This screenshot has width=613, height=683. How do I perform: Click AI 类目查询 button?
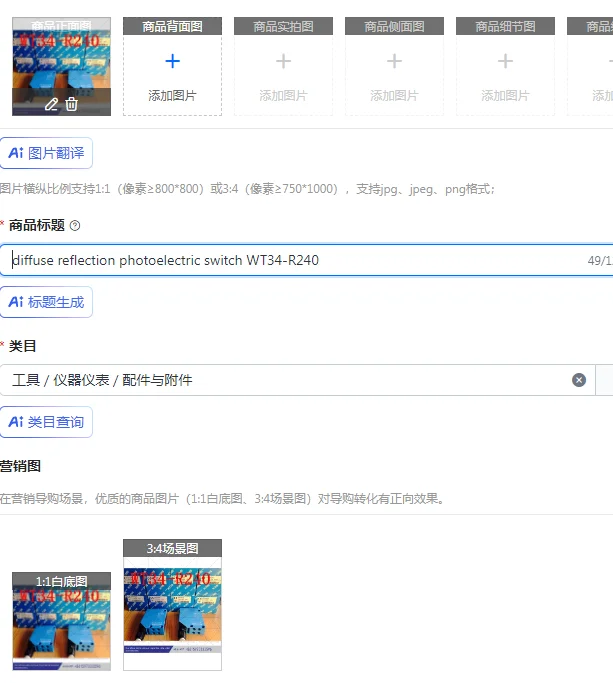coord(46,422)
